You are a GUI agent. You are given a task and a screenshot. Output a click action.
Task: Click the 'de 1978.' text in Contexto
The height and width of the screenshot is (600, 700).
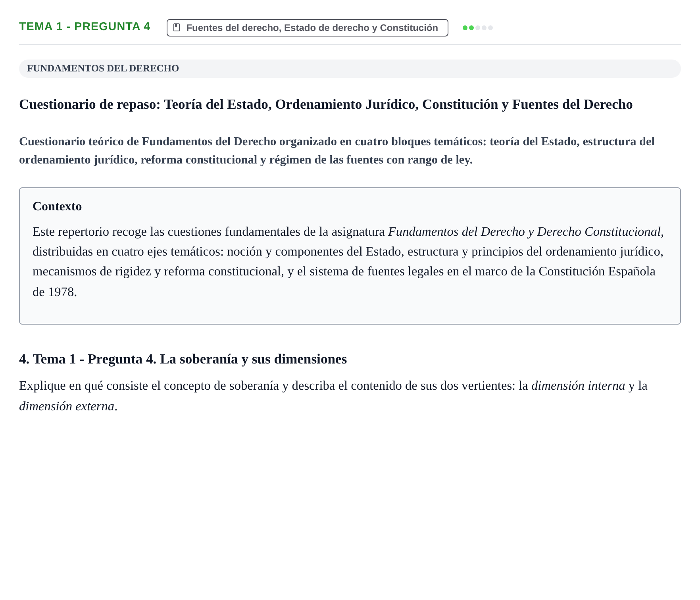(55, 292)
